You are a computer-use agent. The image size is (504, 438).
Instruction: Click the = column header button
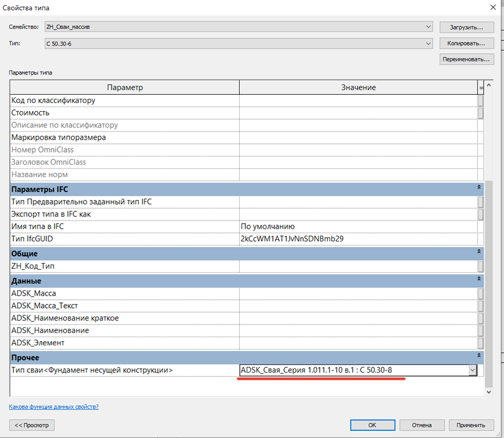click(481, 87)
